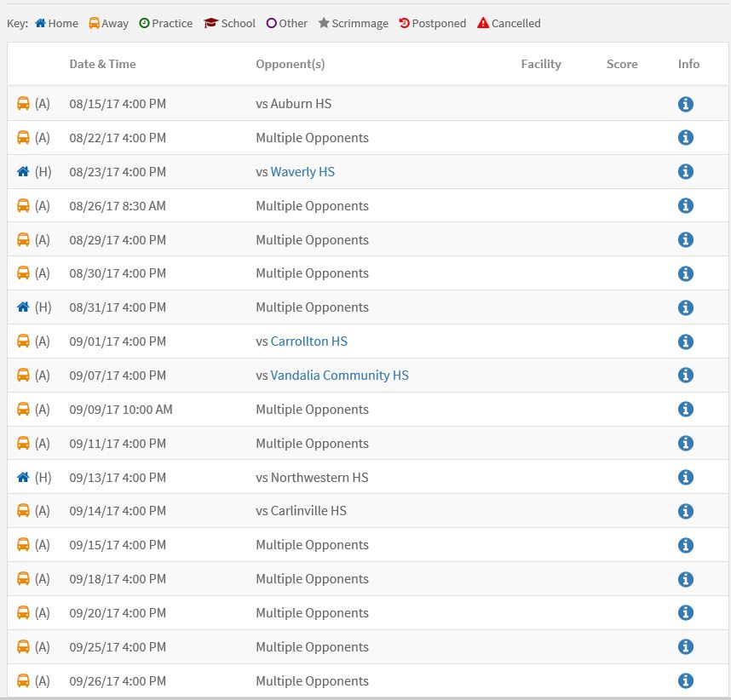Open the Waverly HS link
Viewport: 731px width, 700px height.
[x=302, y=172]
